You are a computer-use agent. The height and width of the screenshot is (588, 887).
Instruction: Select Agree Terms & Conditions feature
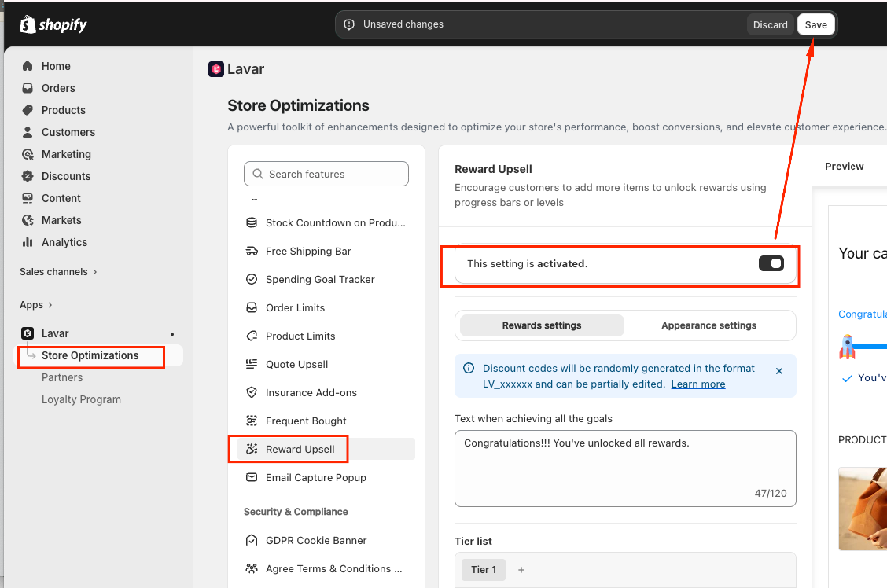[326, 569]
